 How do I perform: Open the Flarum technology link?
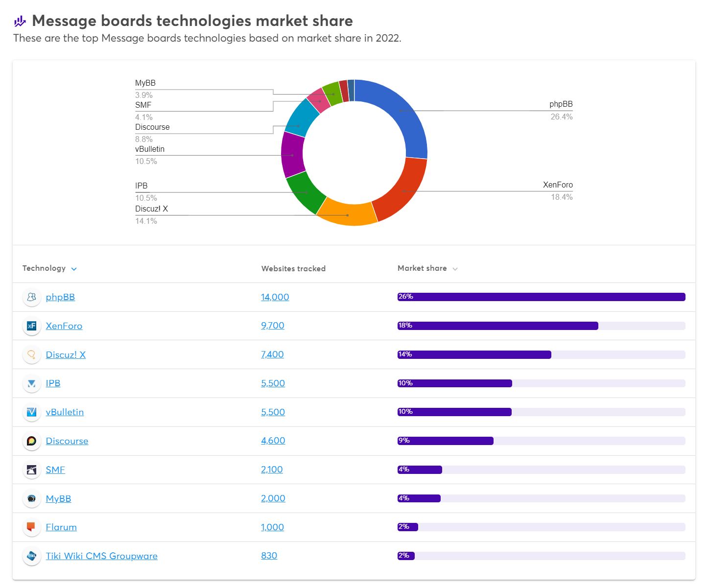pos(61,527)
